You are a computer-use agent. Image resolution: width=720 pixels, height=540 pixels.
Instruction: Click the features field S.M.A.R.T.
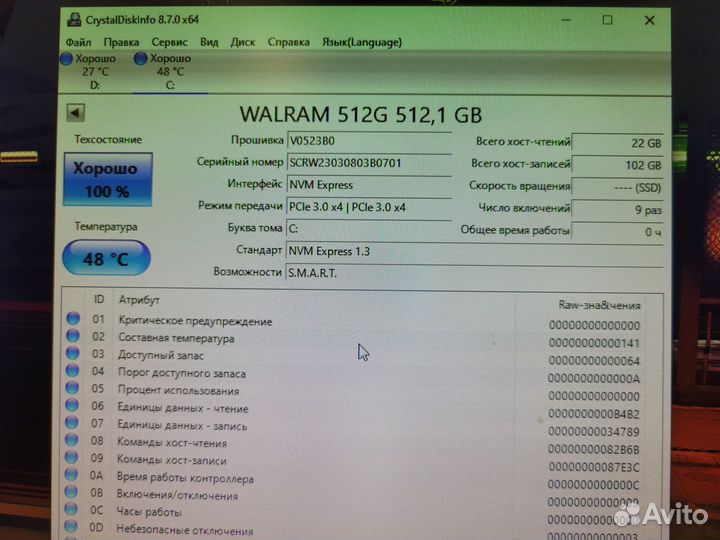coord(474,273)
